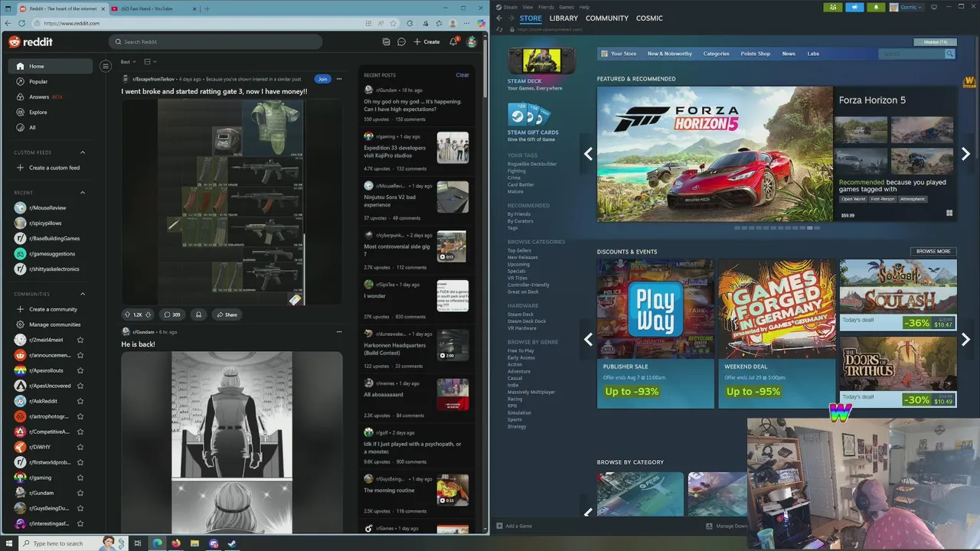Open comments of the 309-comment post

[172, 315]
